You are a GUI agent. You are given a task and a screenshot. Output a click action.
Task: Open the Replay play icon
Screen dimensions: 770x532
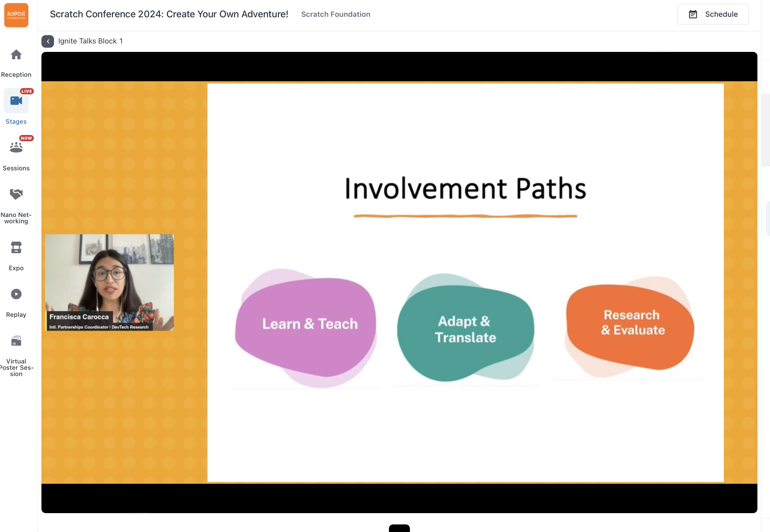click(16, 294)
